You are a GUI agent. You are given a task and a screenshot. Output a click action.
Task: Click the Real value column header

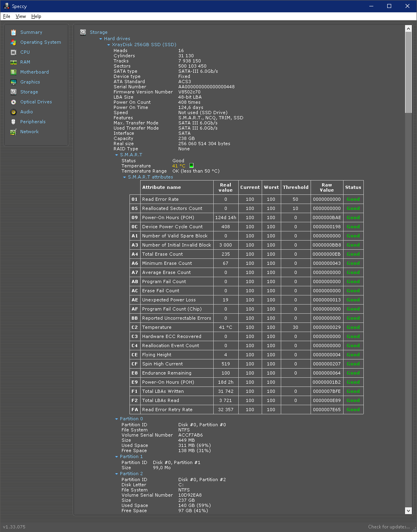tap(226, 187)
